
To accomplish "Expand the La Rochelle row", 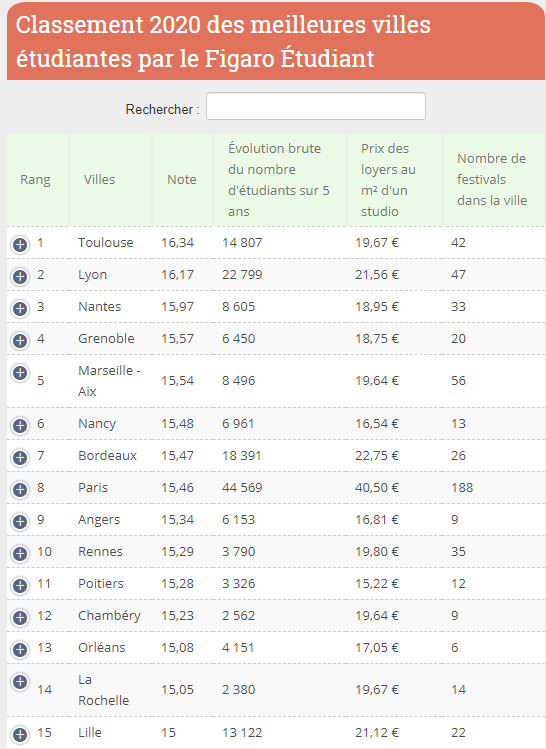I will [x=20, y=682].
